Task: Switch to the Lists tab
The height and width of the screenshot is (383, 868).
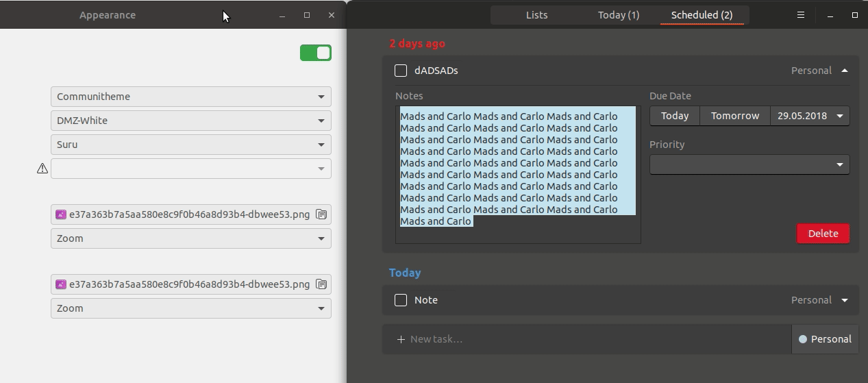Action: (536, 15)
